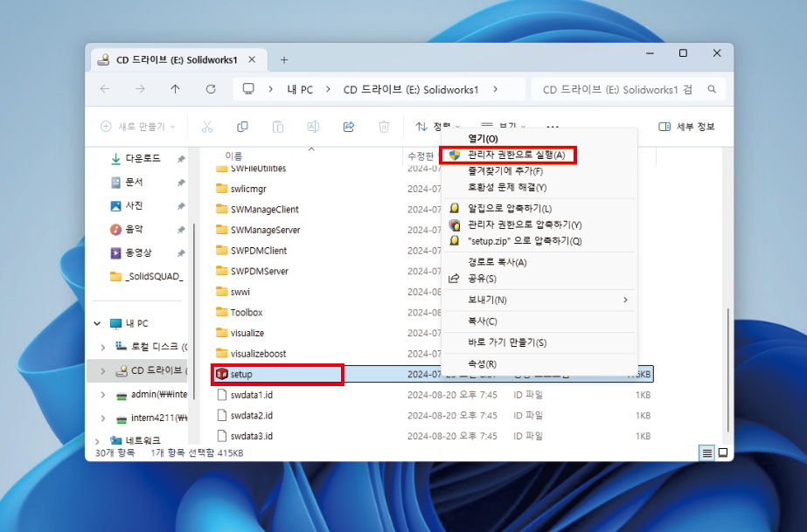Choose 관리자 권한으로 압축하기(Y)
The height and width of the screenshot is (532, 807).
coord(539,225)
